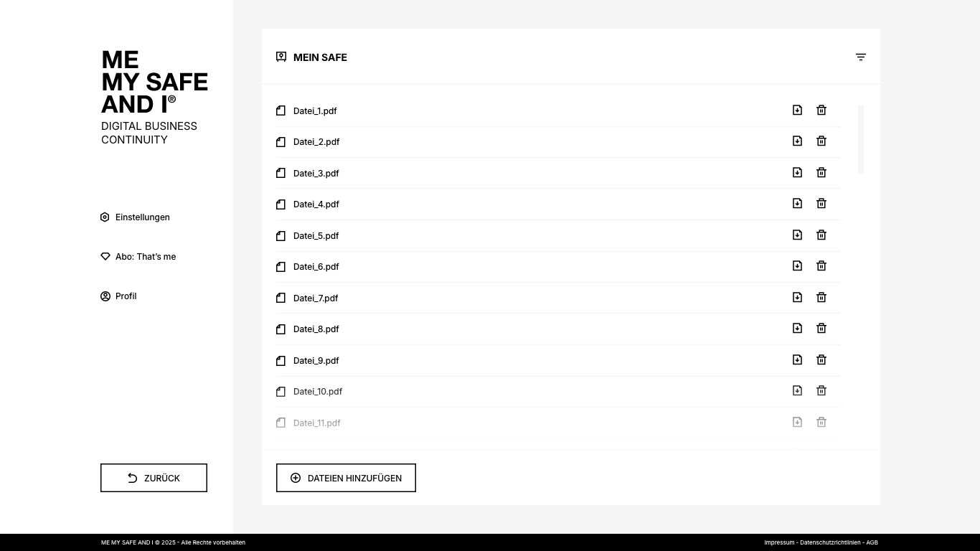Click Dateien hinzufügen to add files

click(346, 478)
